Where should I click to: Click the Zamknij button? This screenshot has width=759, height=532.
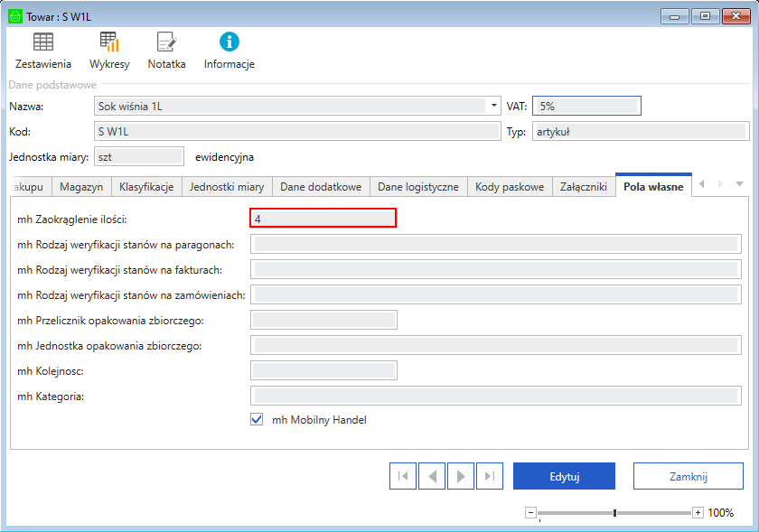(x=688, y=476)
